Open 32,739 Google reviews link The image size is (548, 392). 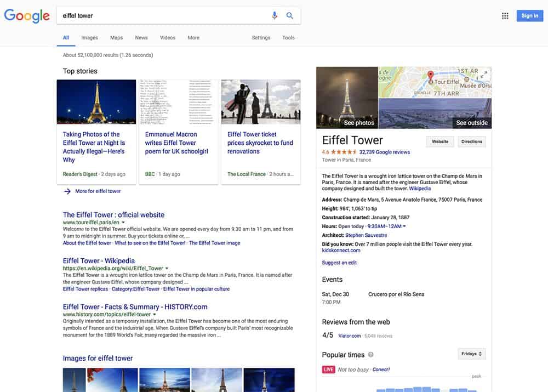point(385,152)
